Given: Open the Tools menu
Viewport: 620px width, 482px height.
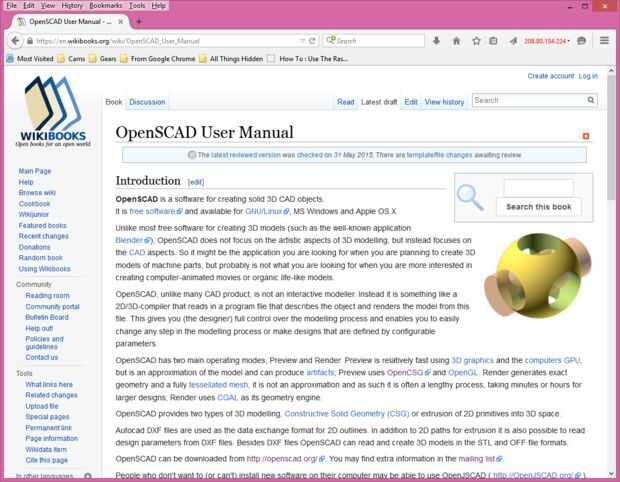Looking at the screenshot, I should pos(137,6).
